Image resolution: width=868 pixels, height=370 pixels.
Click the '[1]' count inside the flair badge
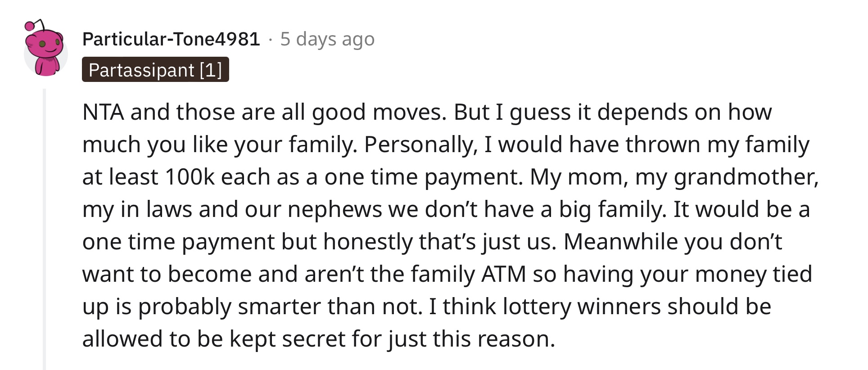[211, 70]
